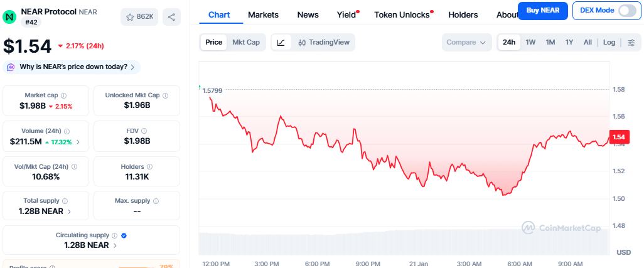The image size is (644, 268).
Task: Click the $1.96B Unlocked Mkt Cap value
Action: (x=137, y=105)
